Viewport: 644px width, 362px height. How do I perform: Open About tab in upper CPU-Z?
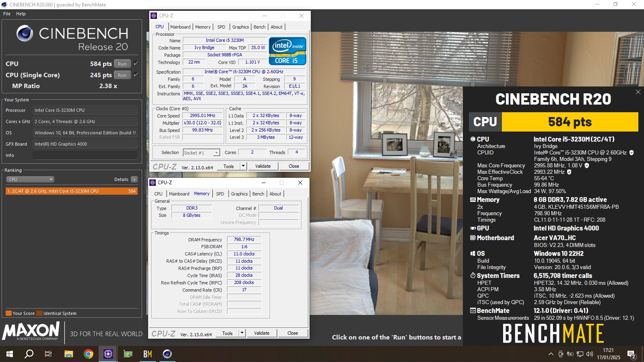point(277,27)
